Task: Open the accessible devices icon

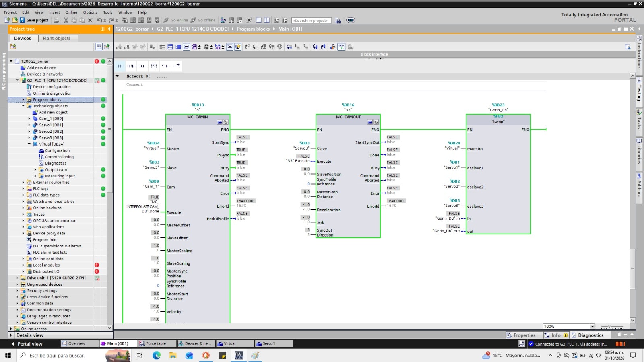Action: coord(223,20)
